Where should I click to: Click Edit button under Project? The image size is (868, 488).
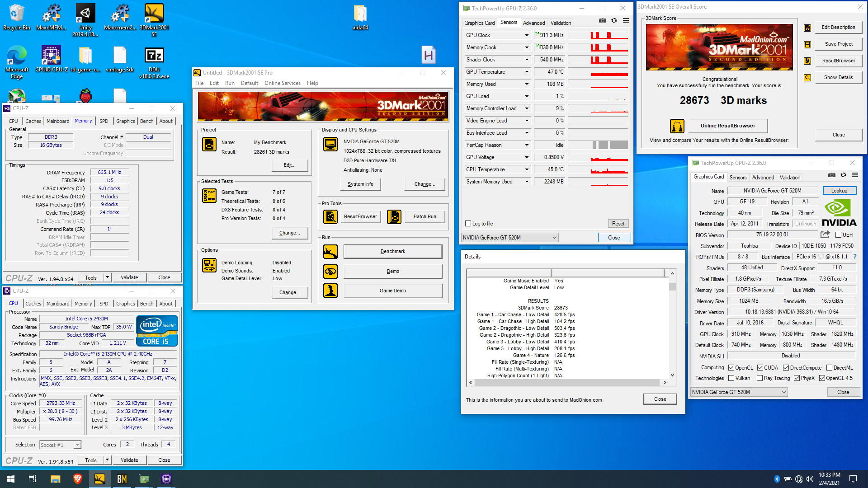point(290,165)
